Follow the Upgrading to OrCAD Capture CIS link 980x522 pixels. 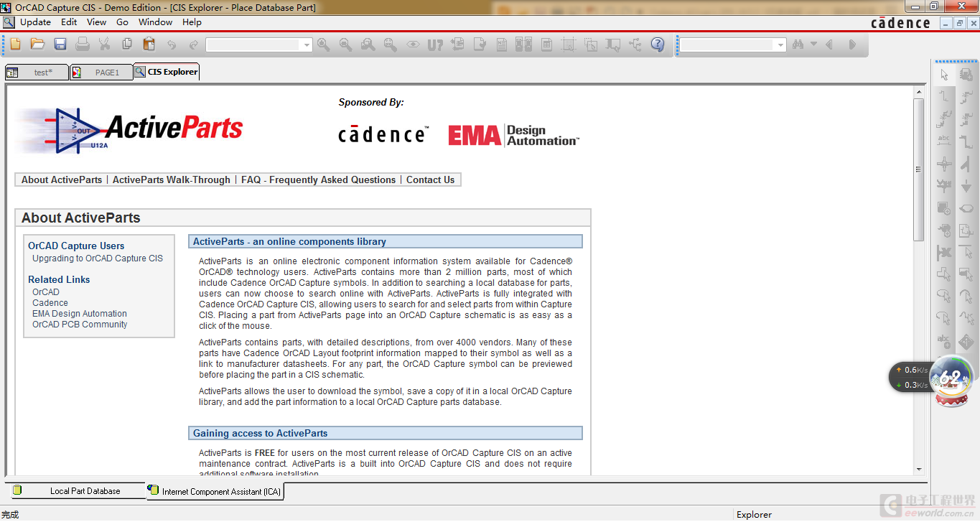tap(98, 258)
